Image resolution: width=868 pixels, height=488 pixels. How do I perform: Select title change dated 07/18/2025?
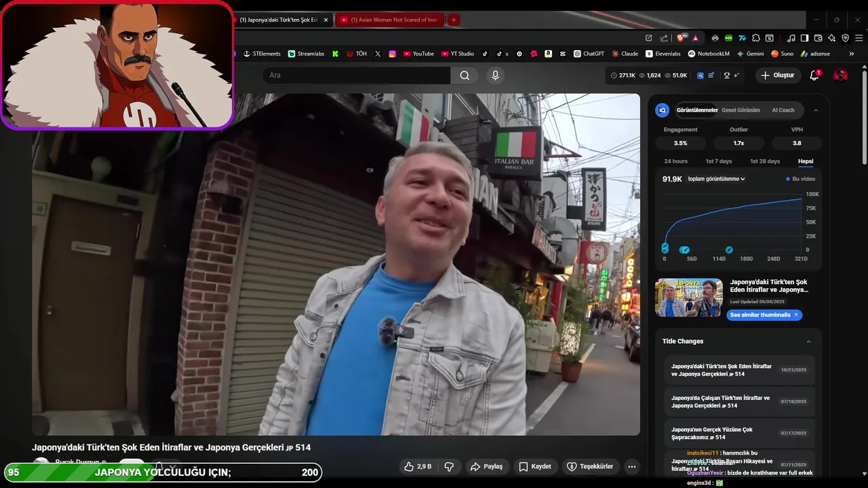coord(739,402)
